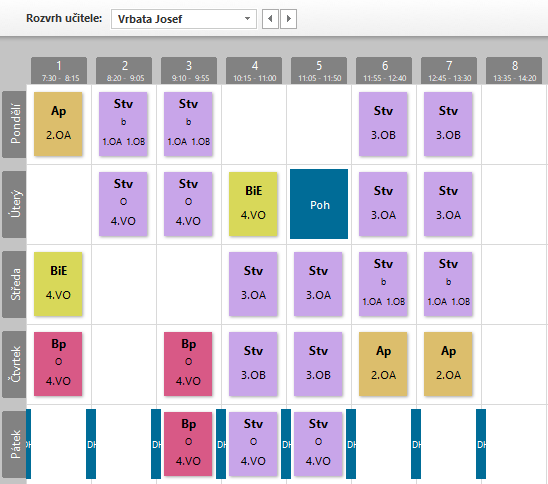Click the Pátek day label
The width and height of the screenshot is (548, 484).
point(14,444)
